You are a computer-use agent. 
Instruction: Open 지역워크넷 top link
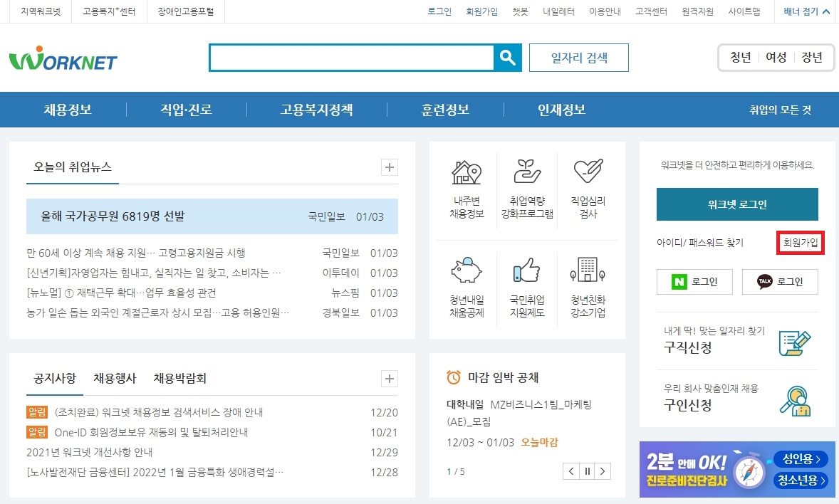click(x=41, y=11)
